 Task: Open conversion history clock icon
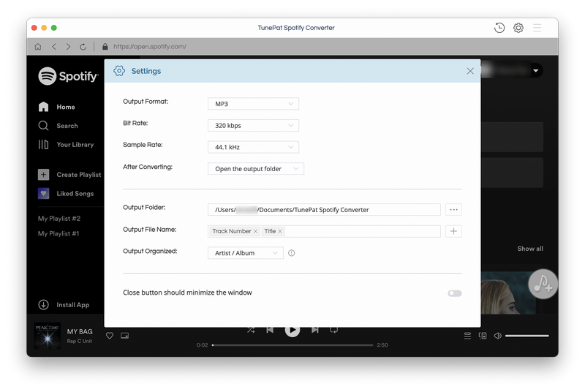coord(499,28)
